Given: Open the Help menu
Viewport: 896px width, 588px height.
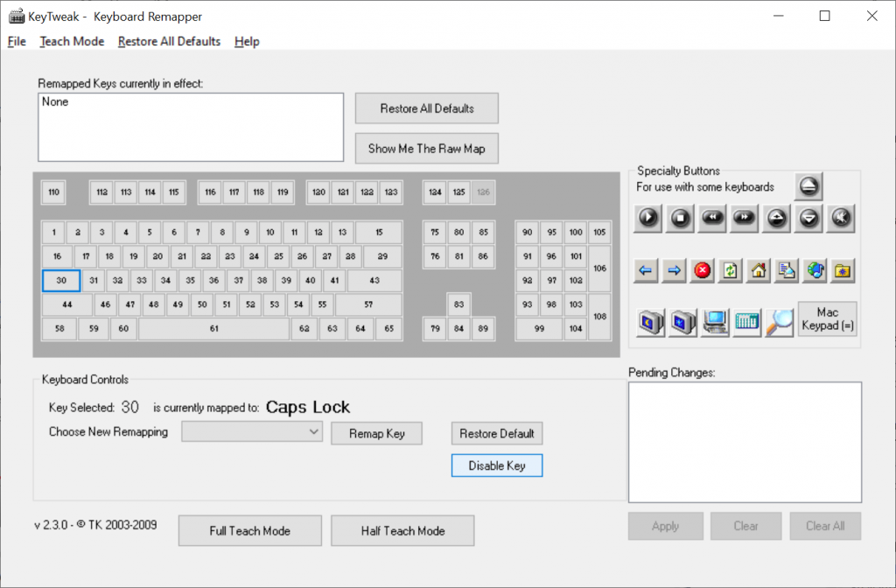Looking at the screenshot, I should [246, 41].
